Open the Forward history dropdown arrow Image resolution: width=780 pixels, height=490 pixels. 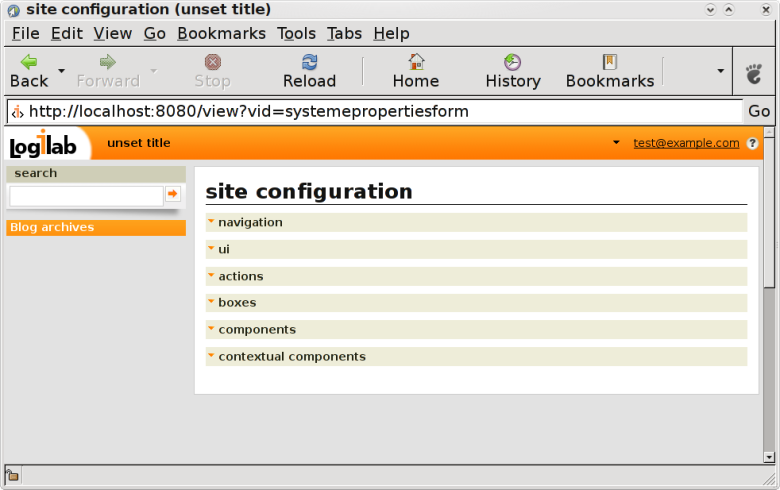coord(154,71)
